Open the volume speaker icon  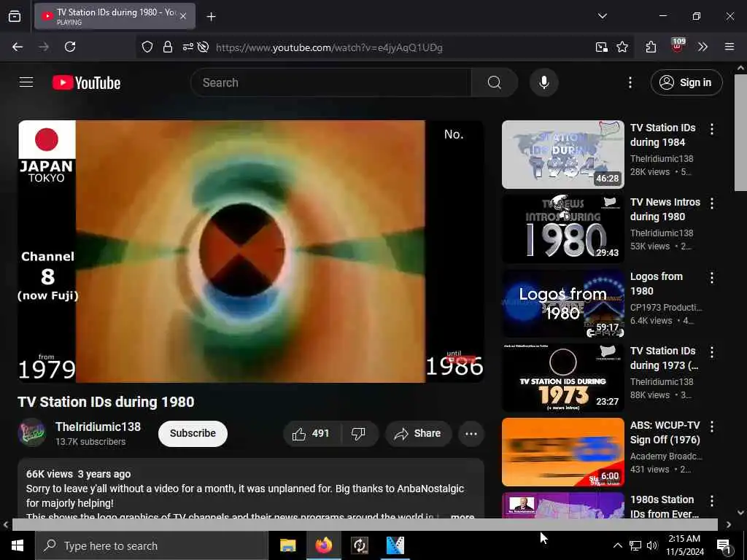click(652, 545)
